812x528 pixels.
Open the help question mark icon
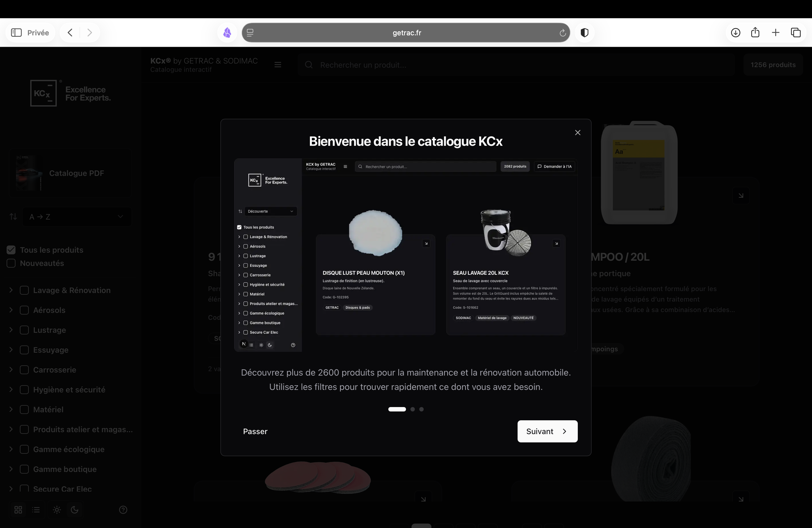[123, 509]
